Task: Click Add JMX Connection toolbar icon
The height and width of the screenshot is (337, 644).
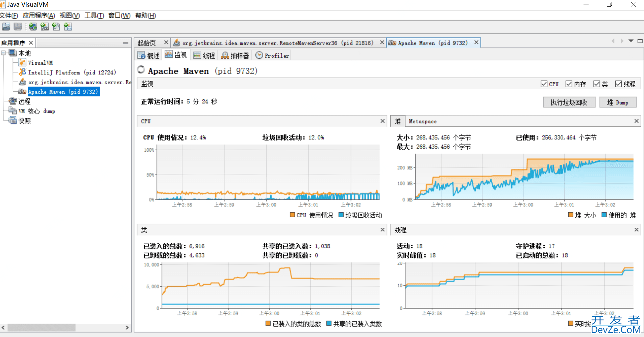Action: [45, 27]
